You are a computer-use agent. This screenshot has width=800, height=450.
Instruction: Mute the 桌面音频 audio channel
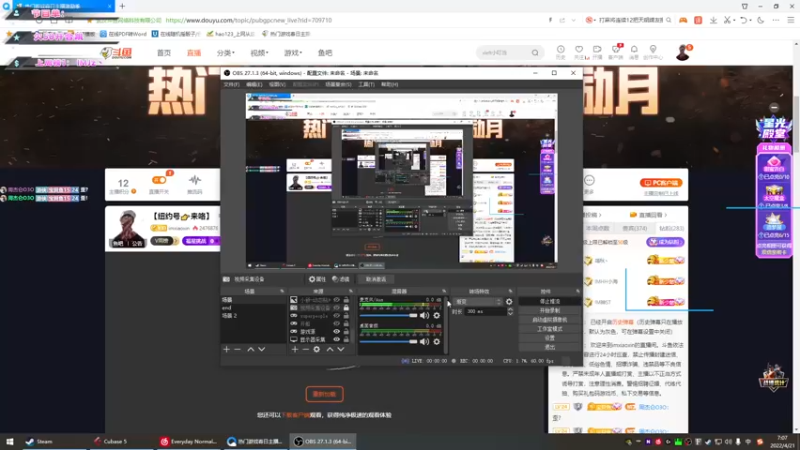[x=424, y=341]
